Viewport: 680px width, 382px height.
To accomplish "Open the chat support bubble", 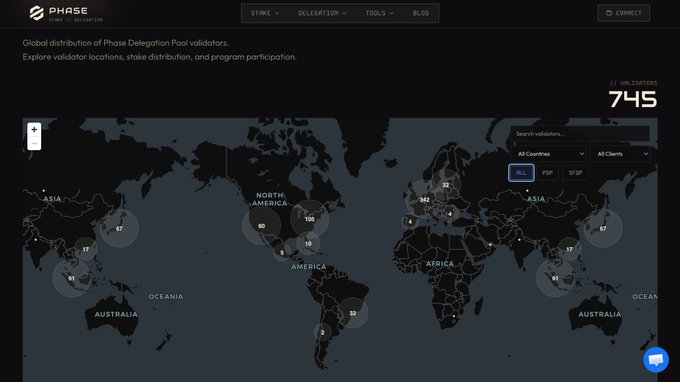I will click(x=656, y=359).
